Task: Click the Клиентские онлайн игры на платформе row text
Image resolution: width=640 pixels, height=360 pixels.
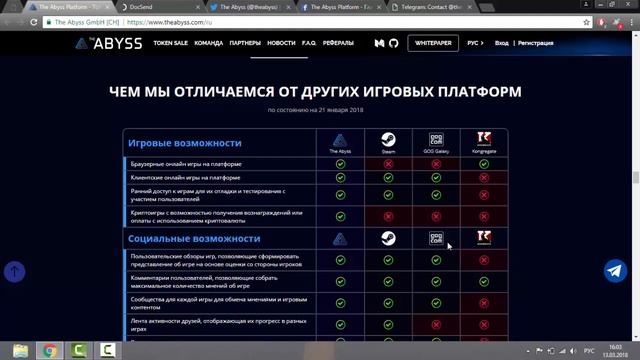Action: click(185, 178)
